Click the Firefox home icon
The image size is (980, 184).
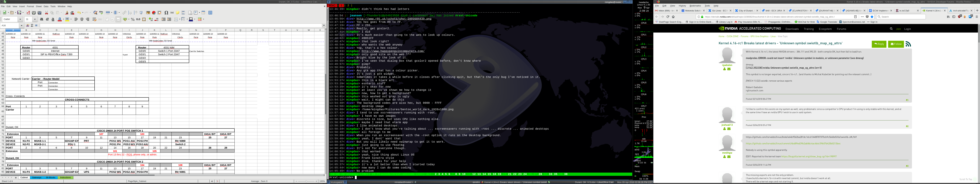673,17
